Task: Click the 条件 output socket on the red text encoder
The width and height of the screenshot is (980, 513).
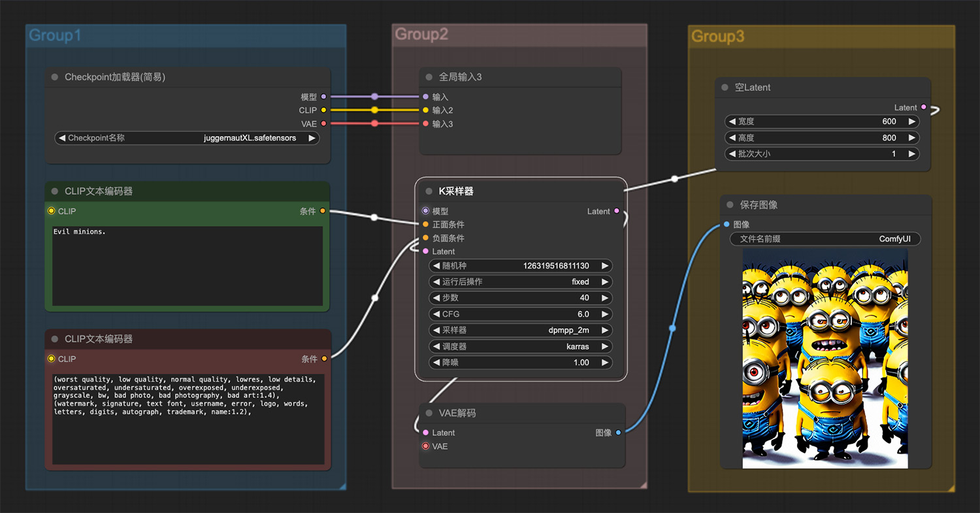Action: pyautogui.click(x=324, y=359)
